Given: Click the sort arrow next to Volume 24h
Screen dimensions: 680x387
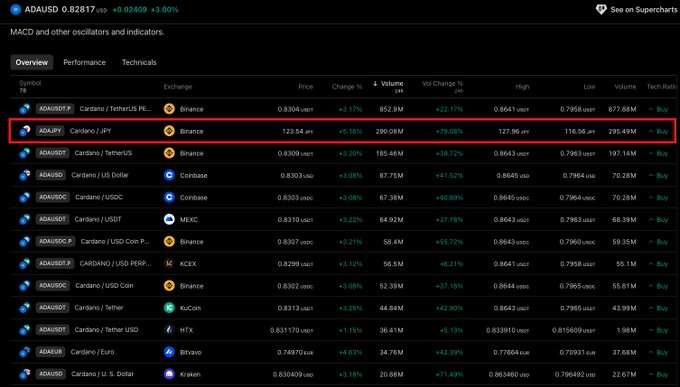Looking at the screenshot, I should 375,84.
